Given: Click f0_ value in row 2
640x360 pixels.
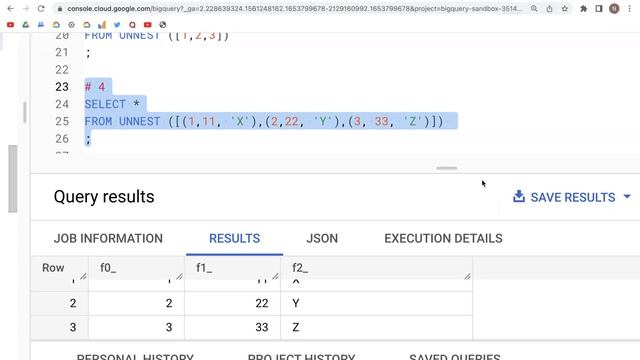Looking at the screenshot, I should click(x=169, y=303).
